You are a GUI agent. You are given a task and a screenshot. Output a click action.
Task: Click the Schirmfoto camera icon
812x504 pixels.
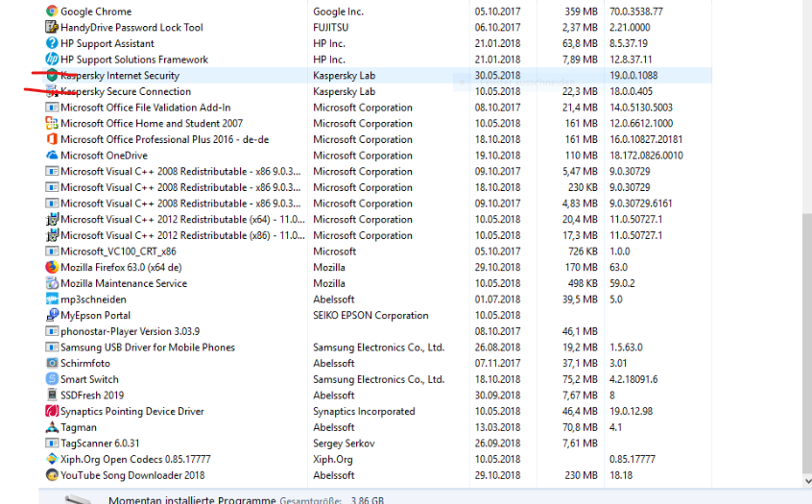pos(52,363)
